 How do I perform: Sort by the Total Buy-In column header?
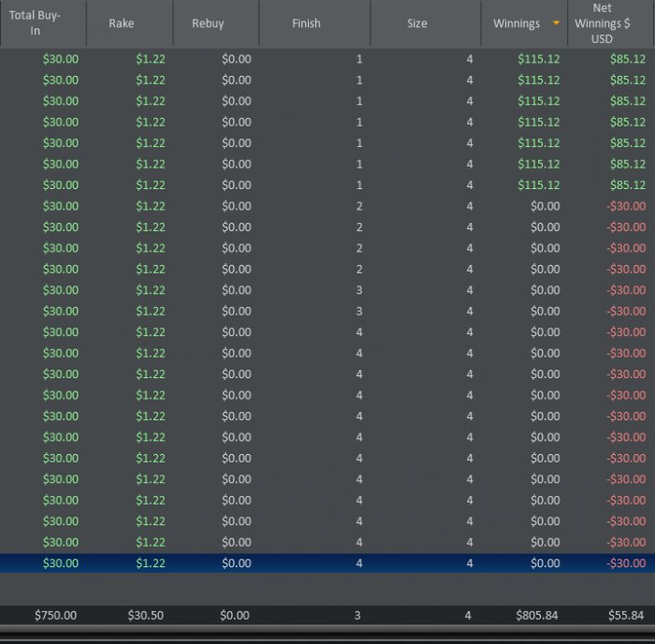[43, 23]
